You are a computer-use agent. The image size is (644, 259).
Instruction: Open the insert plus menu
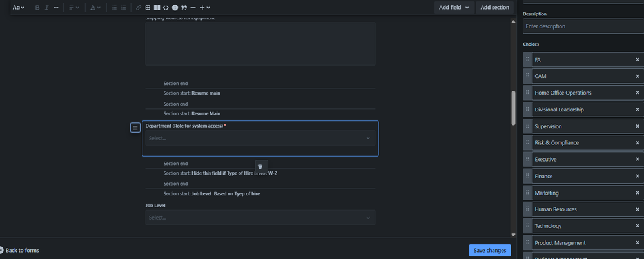[x=205, y=8]
